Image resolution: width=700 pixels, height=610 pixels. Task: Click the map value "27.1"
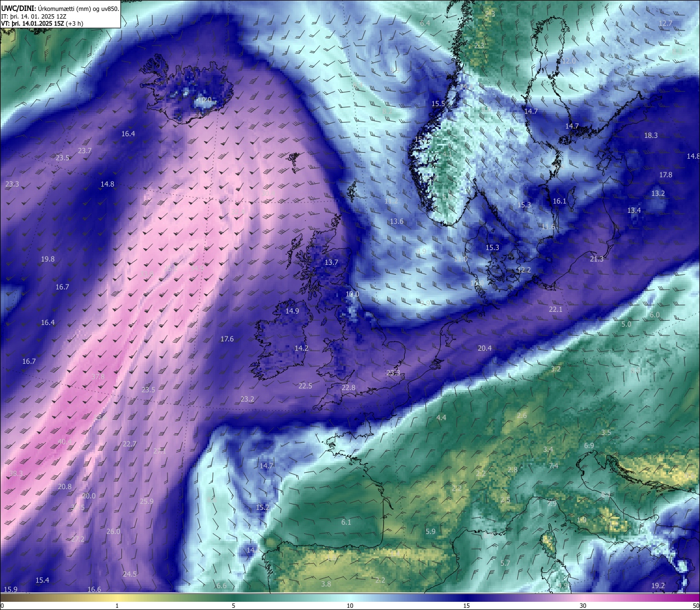click(x=160, y=451)
